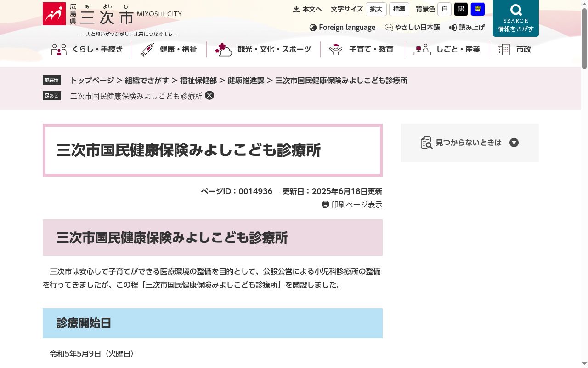Click the flower icon for 観光・文化・スポーツ
The height and width of the screenshot is (368, 588).
click(x=223, y=50)
